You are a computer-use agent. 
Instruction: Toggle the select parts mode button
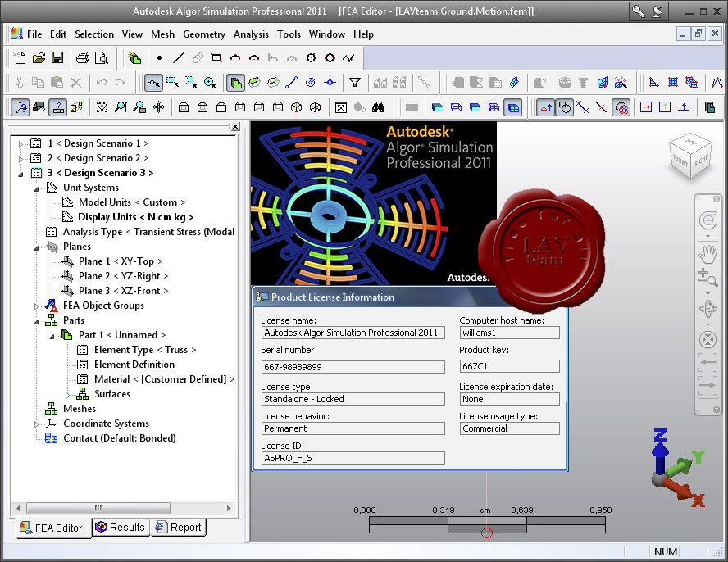pos(236,83)
